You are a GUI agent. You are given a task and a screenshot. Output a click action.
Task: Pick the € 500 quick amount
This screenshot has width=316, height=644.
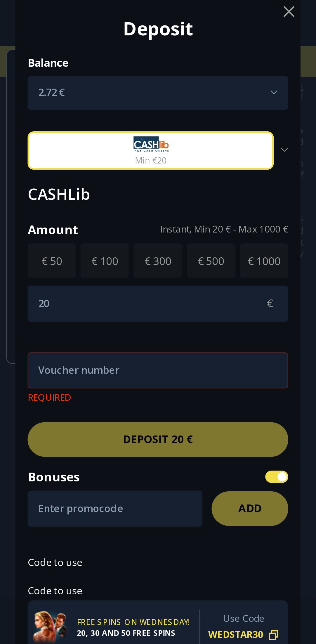211,261
